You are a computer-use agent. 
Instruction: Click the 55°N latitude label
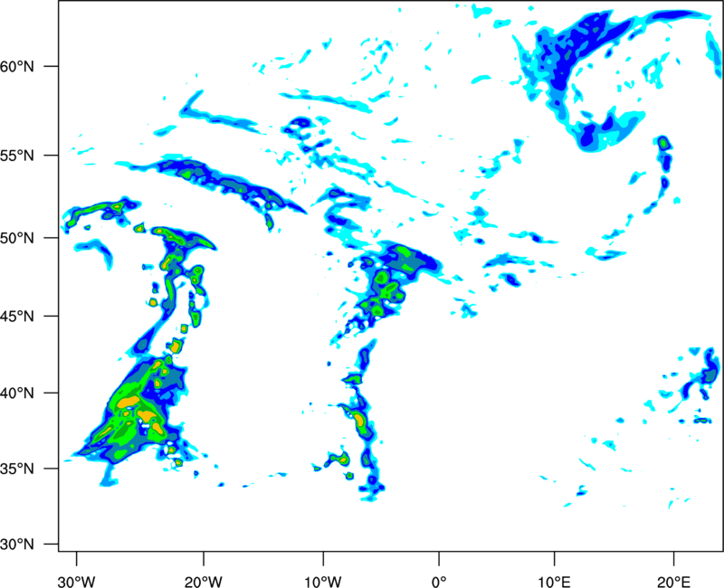(x=17, y=156)
